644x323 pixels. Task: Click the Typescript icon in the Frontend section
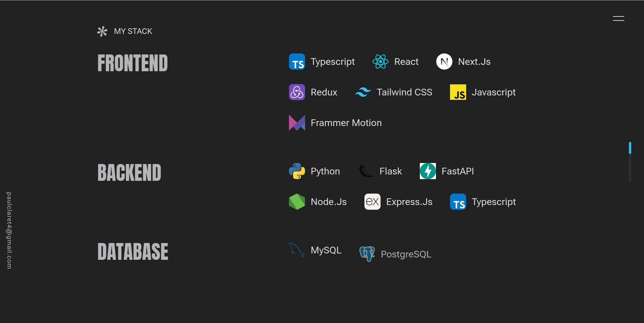pos(297,62)
